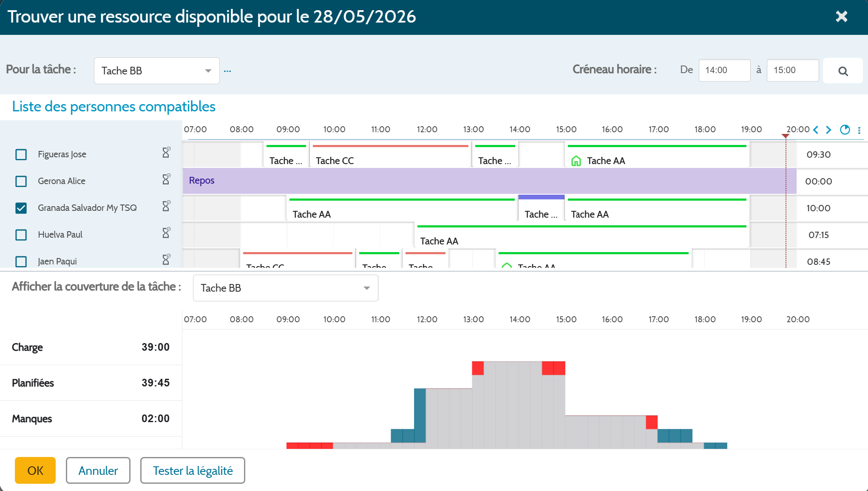
Task: Select first Tache block in Figueras Jose row
Action: [x=286, y=156]
